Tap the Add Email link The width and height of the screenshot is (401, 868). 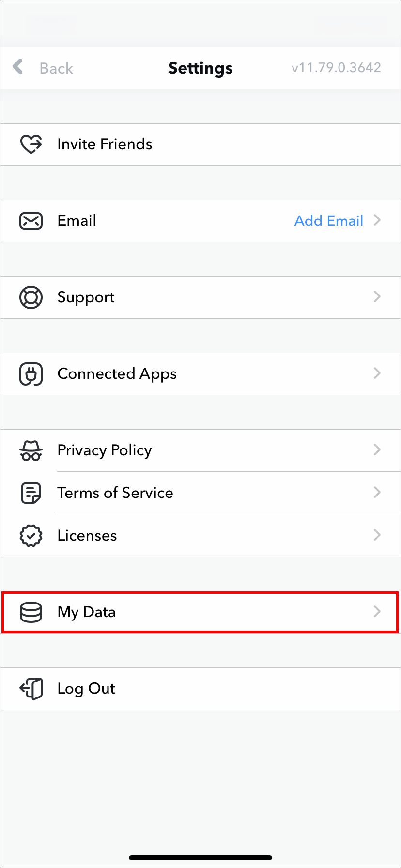click(x=329, y=221)
